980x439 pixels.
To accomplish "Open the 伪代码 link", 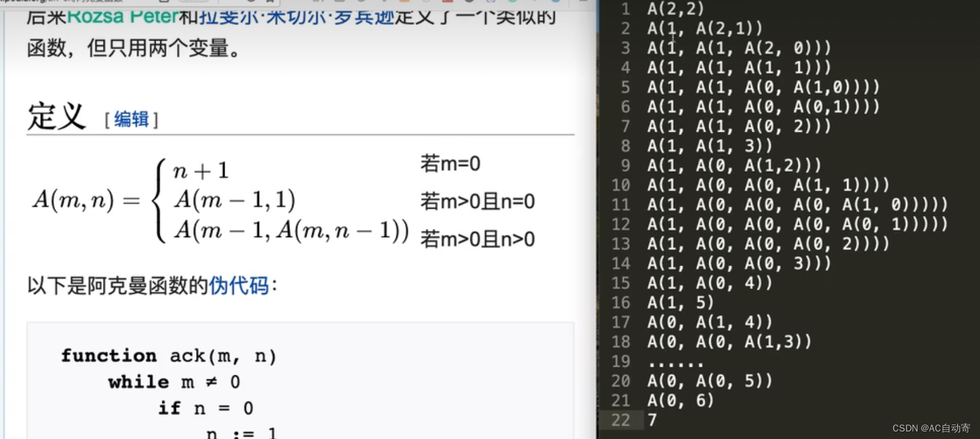I will point(238,285).
